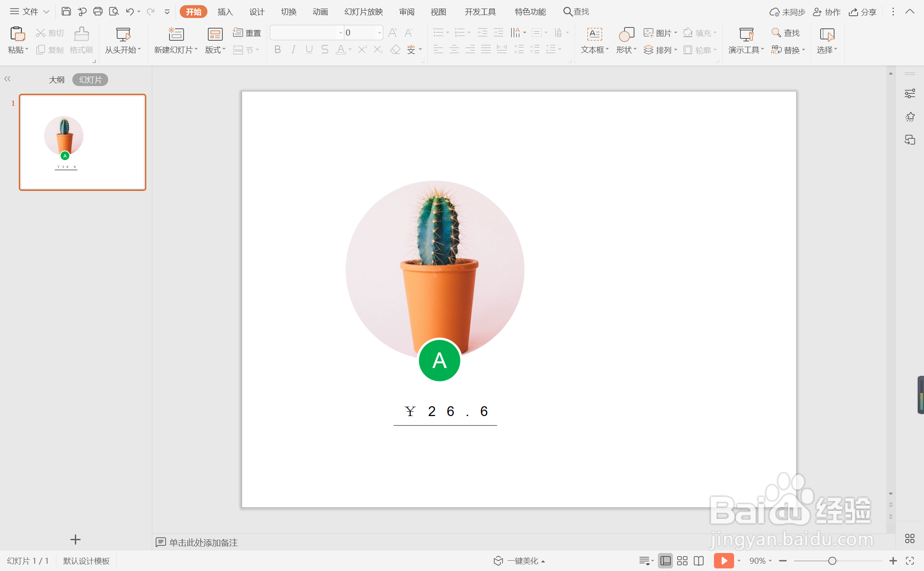The width and height of the screenshot is (924, 571).
Task: Adjust the zoom slider at bottom right
Action: pos(832,560)
